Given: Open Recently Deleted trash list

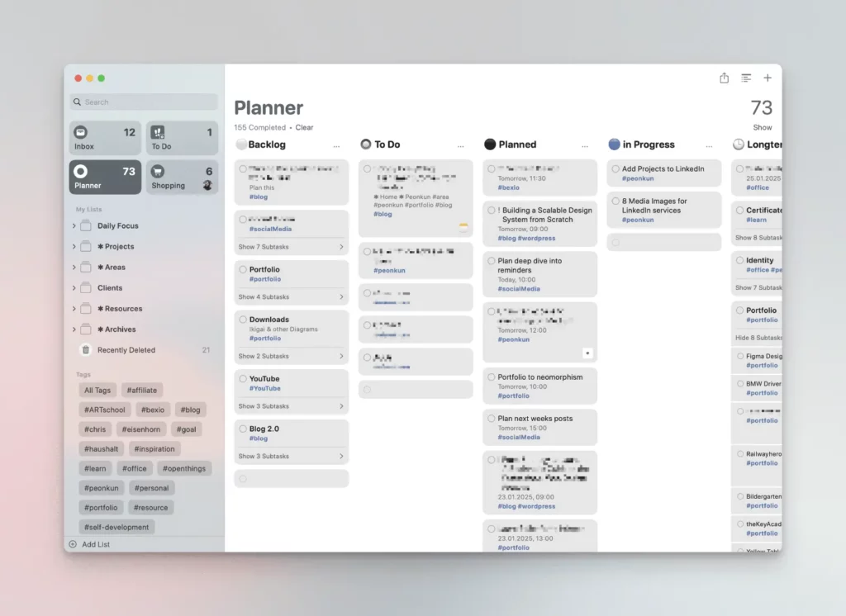Looking at the screenshot, I should click(126, 350).
